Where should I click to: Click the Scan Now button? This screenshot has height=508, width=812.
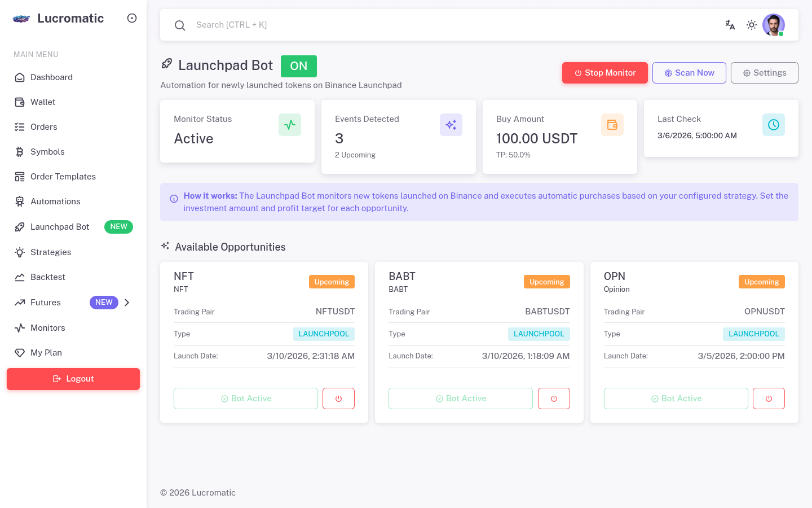pos(689,73)
